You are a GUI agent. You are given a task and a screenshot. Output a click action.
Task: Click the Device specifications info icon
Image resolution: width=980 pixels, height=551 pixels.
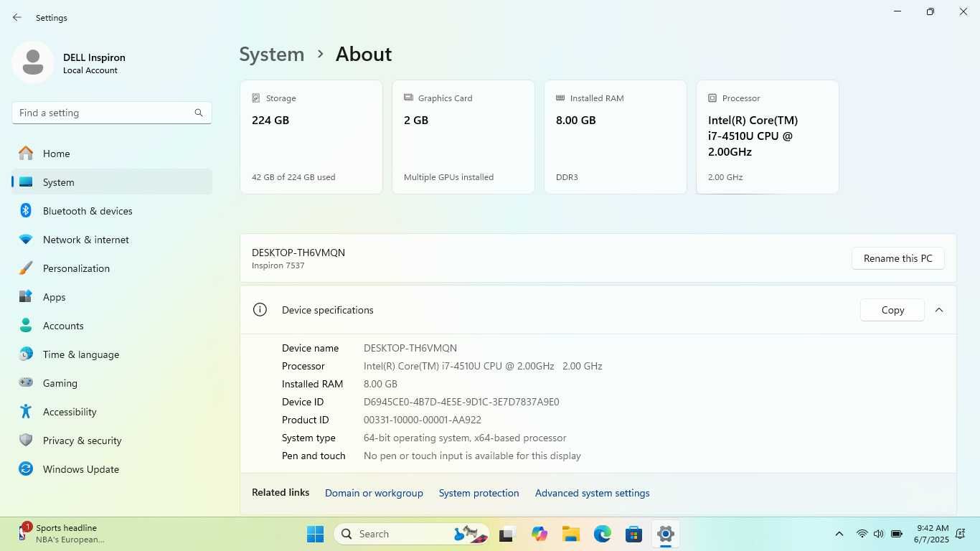click(x=260, y=310)
